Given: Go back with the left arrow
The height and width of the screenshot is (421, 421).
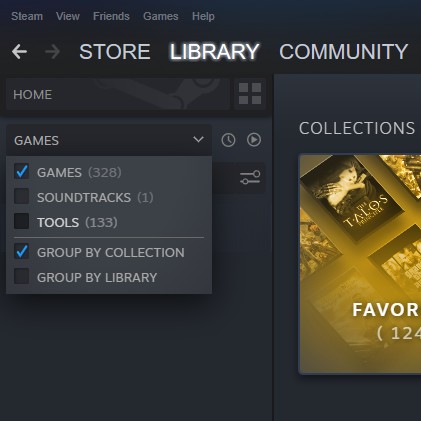Looking at the screenshot, I should pos(19,52).
